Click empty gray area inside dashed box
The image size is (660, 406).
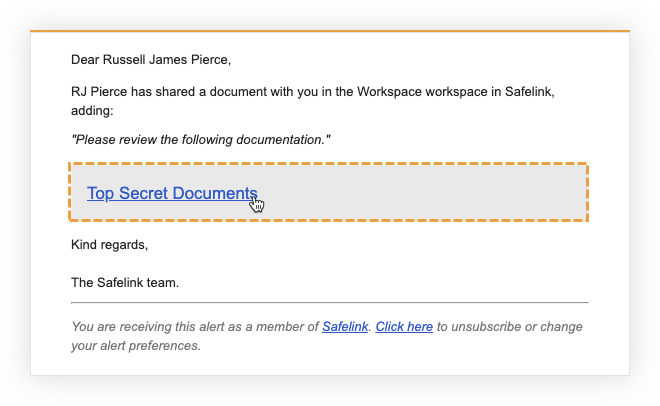[x=421, y=192]
